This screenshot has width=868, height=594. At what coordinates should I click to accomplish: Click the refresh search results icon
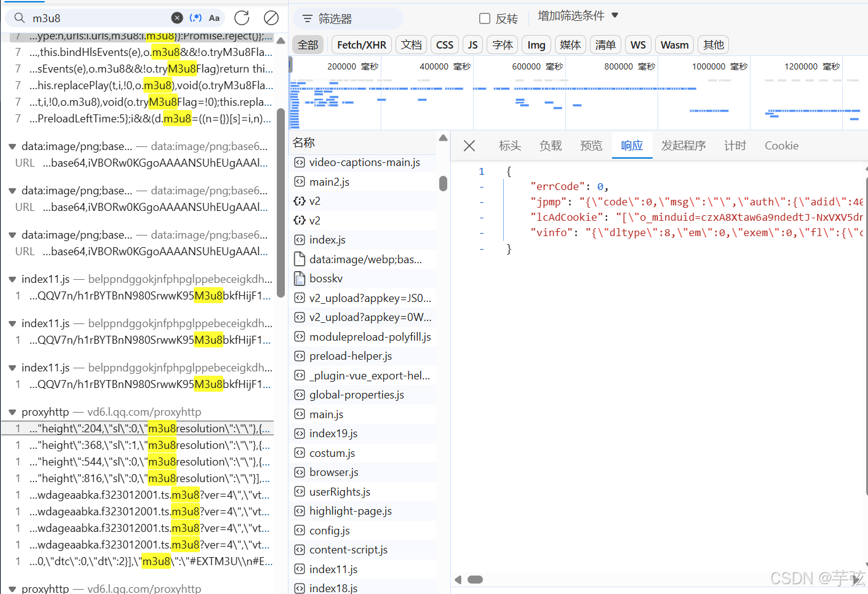[241, 18]
